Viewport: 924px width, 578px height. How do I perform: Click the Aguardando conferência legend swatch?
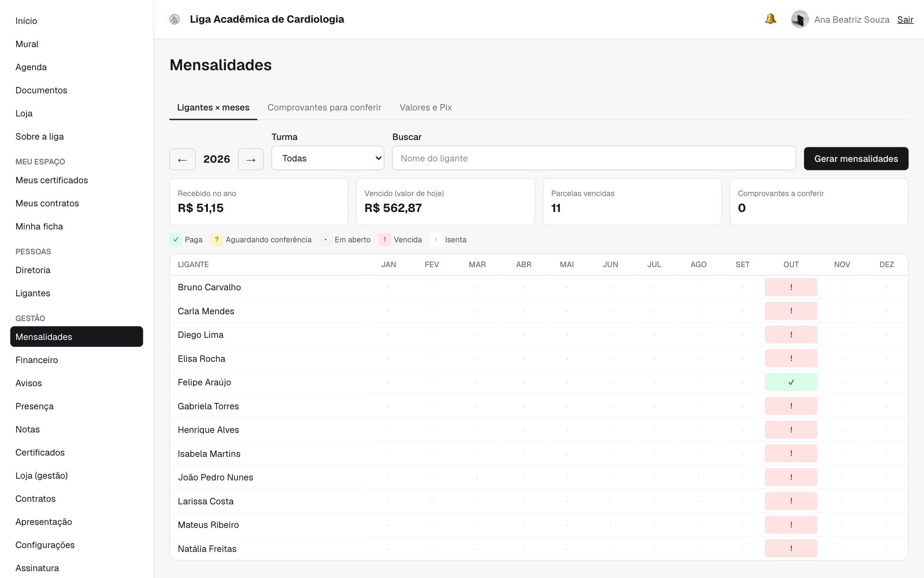tap(216, 240)
